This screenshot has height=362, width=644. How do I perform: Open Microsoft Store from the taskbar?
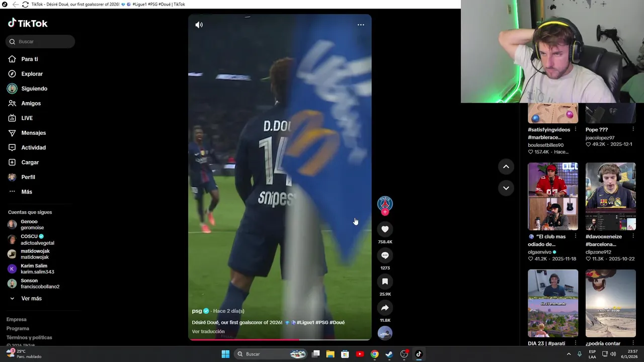(x=345, y=354)
